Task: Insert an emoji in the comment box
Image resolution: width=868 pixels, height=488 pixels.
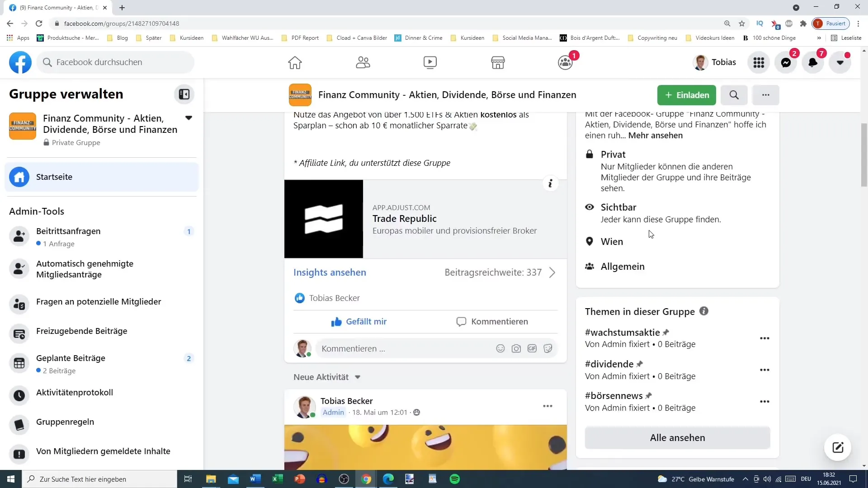Action: point(500,348)
